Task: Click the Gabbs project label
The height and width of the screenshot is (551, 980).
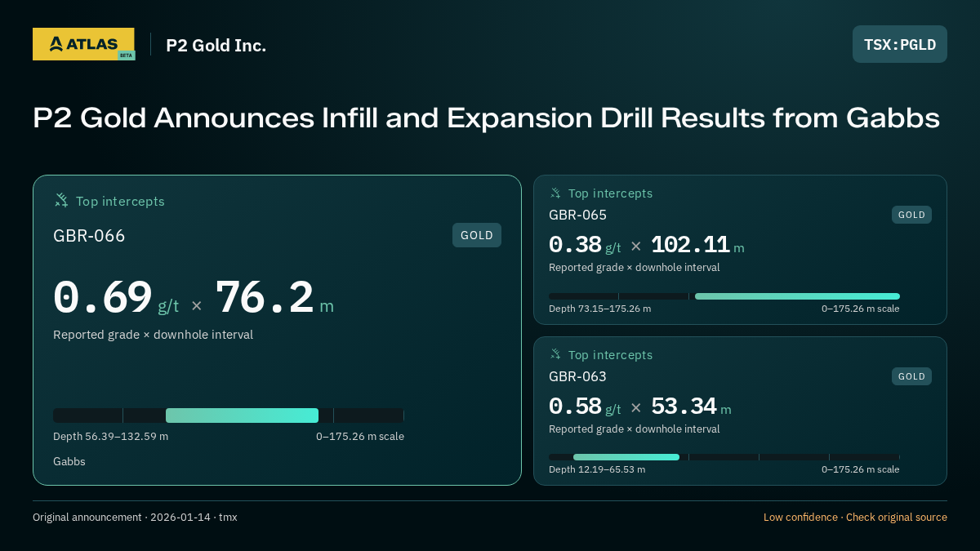Action: (69, 462)
